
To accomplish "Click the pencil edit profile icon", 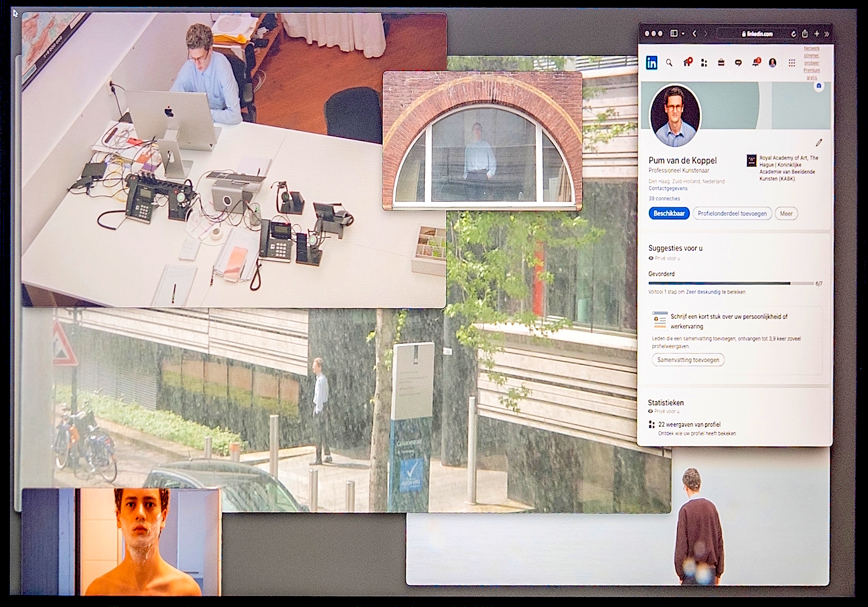I will [819, 143].
